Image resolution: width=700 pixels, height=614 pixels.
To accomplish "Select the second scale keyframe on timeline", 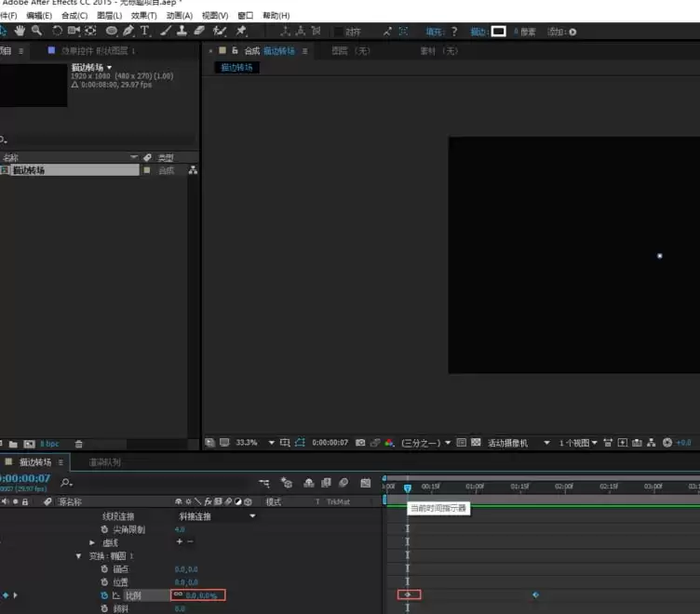I will click(x=536, y=594).
